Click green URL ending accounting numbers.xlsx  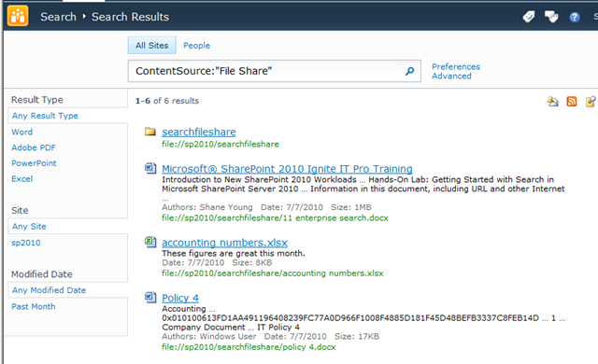pos(273,273)
